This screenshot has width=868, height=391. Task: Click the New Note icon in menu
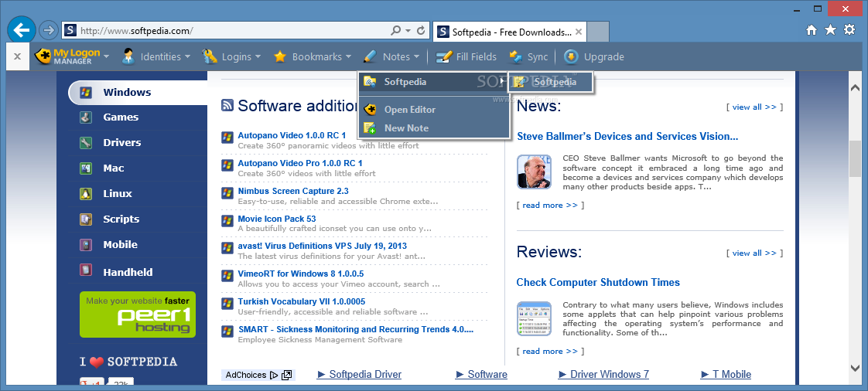pyautogui.click(x=370, y=128)
